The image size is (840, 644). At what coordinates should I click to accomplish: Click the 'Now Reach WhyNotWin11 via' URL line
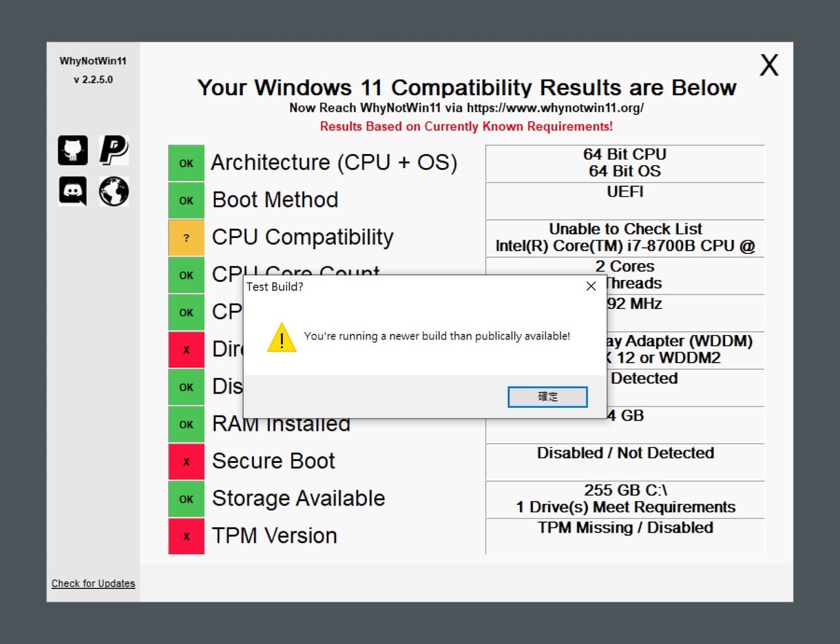(467, 108)
